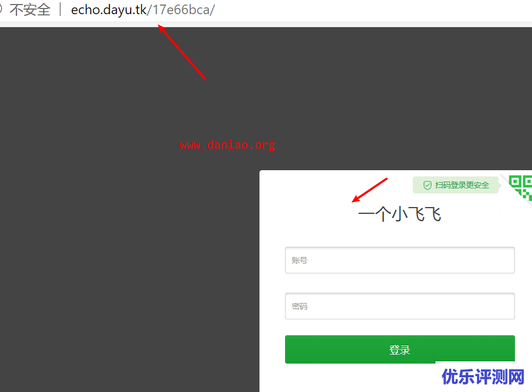
Task: Click the shield icon in scan-login tip
Action: [427, 185]
